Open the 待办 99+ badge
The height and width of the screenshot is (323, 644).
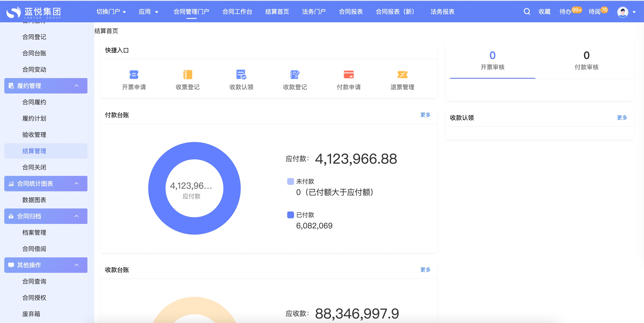coord(577,10)
